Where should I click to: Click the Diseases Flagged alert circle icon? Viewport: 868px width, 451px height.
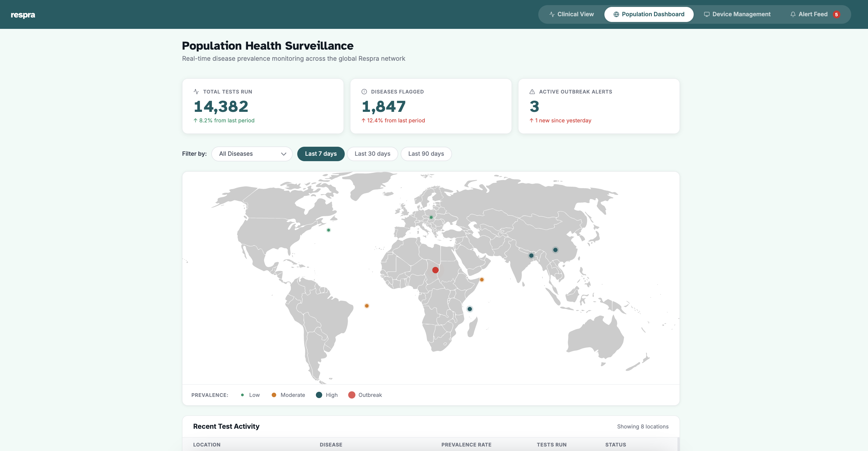point(364,92)
